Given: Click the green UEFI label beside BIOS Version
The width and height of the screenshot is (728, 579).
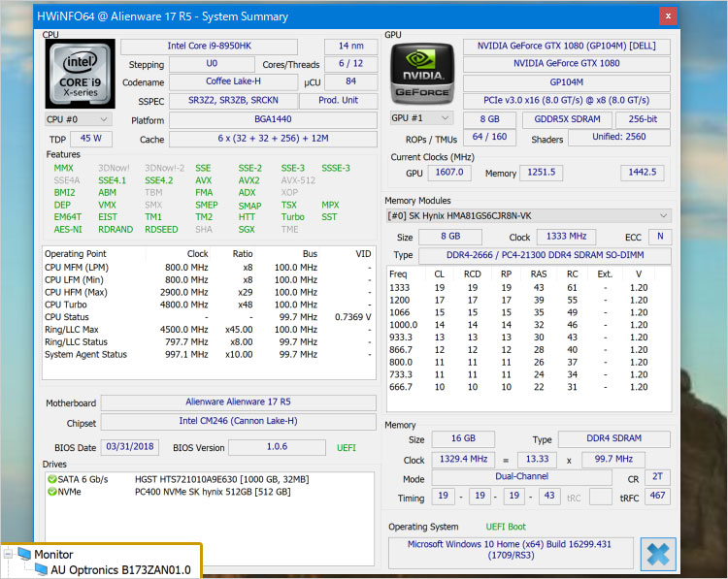Looking at the screenshot, I should click(x=347, y=448).
